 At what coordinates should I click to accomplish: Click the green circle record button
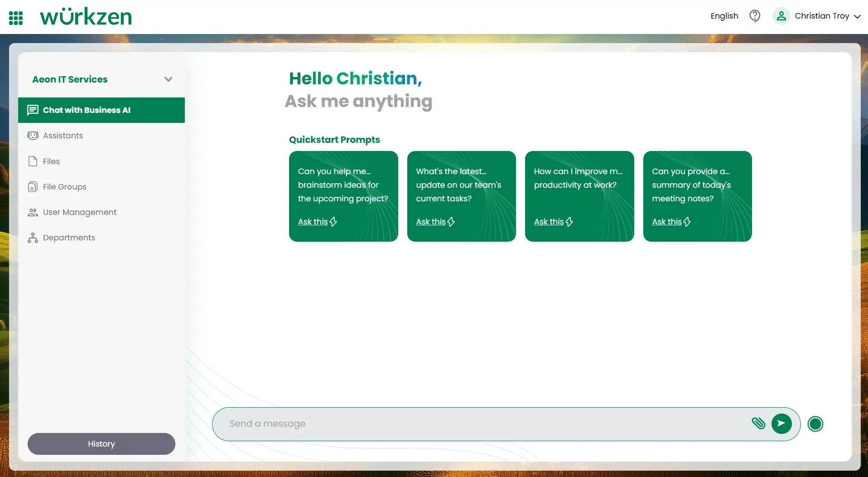point(815,424)
